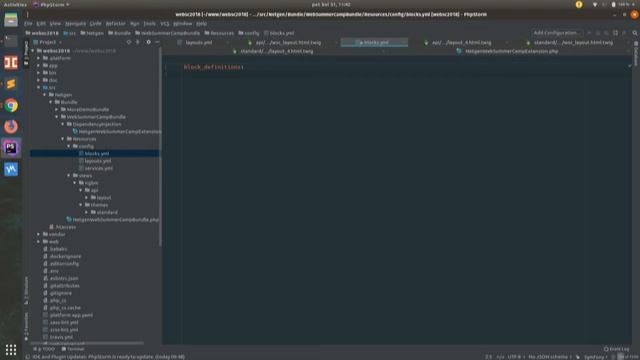
Task: Select layouts.yml in the project tree
Action: (98, 161)
